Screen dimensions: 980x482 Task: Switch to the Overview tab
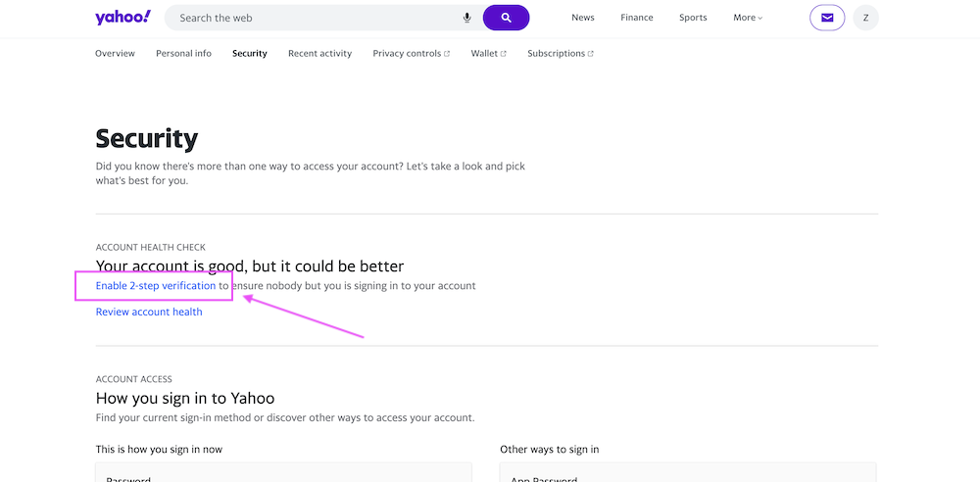(115, 54)
